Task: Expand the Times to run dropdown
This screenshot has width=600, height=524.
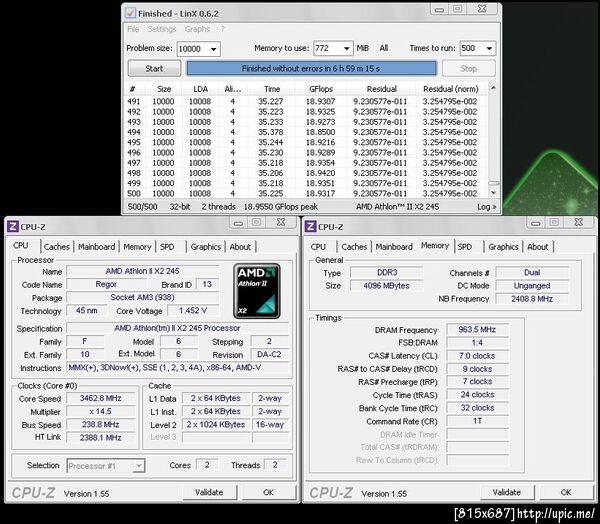Action: (x=489, y=49)
